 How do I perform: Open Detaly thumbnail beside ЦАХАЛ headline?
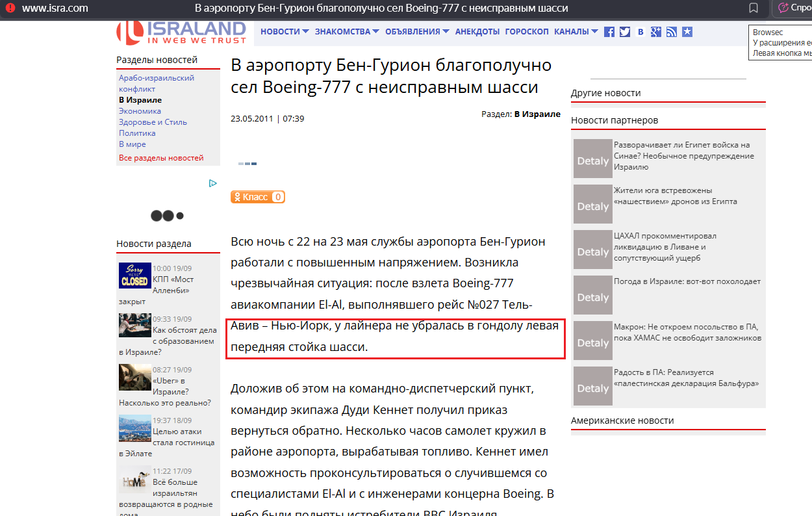[x=592, y=250]
